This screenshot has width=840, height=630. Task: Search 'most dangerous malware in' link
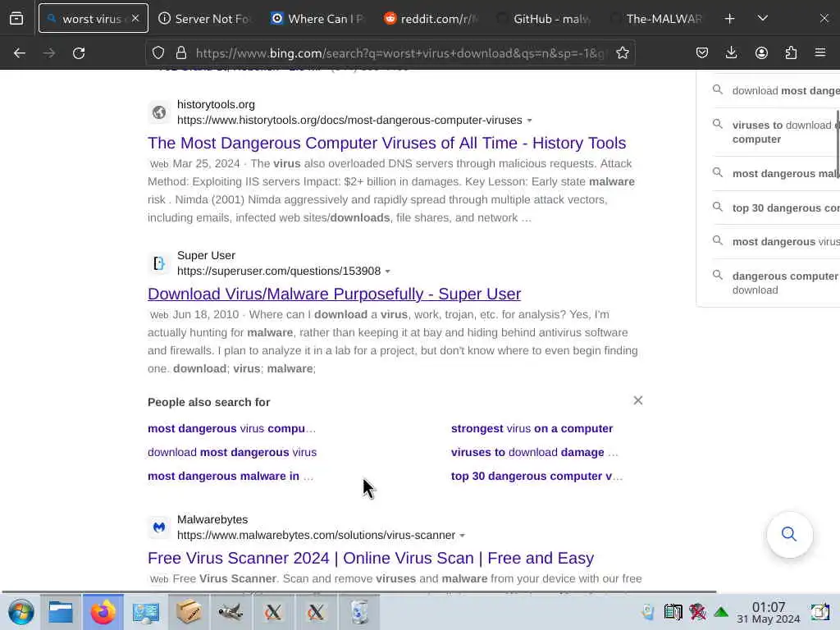[231, 476]
